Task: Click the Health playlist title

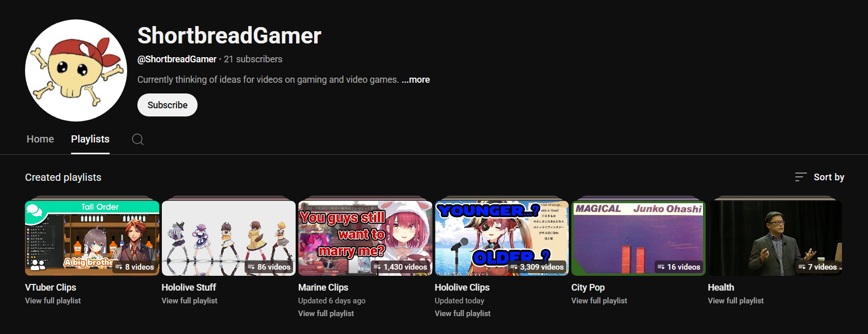Action: [721, 288]
